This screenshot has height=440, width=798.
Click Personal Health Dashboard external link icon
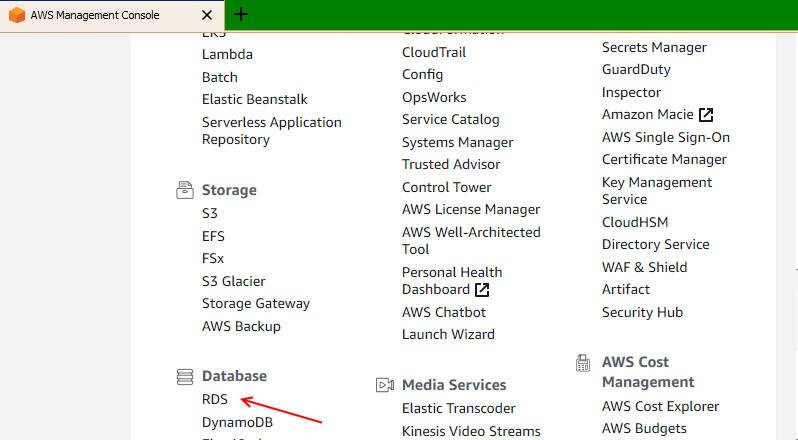coord(482,290)
